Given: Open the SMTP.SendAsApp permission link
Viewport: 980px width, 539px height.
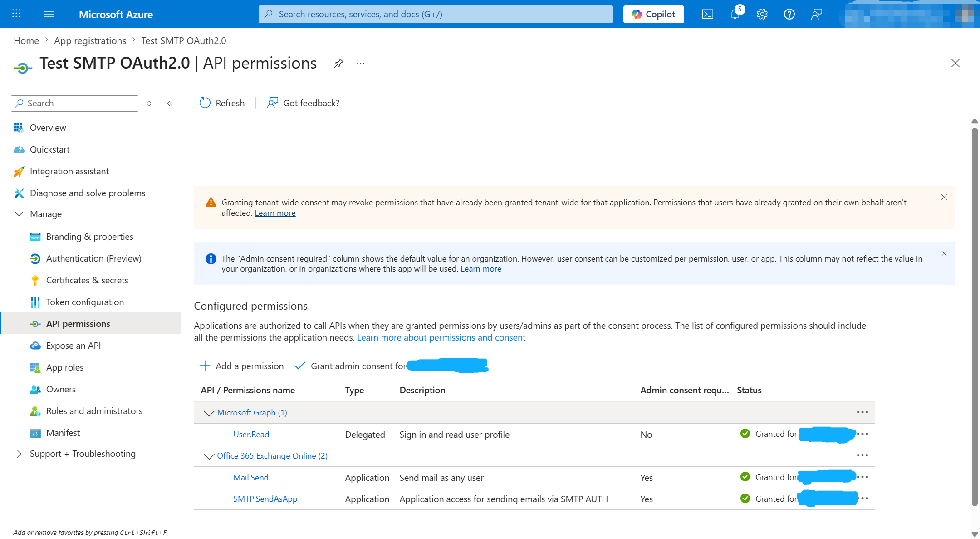Looking at the screenshot, I should pos(265,499).
